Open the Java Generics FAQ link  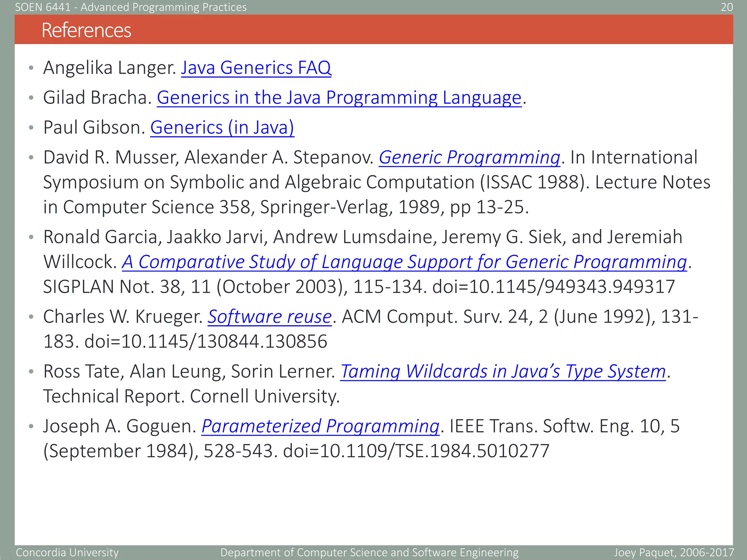point(256,68)
